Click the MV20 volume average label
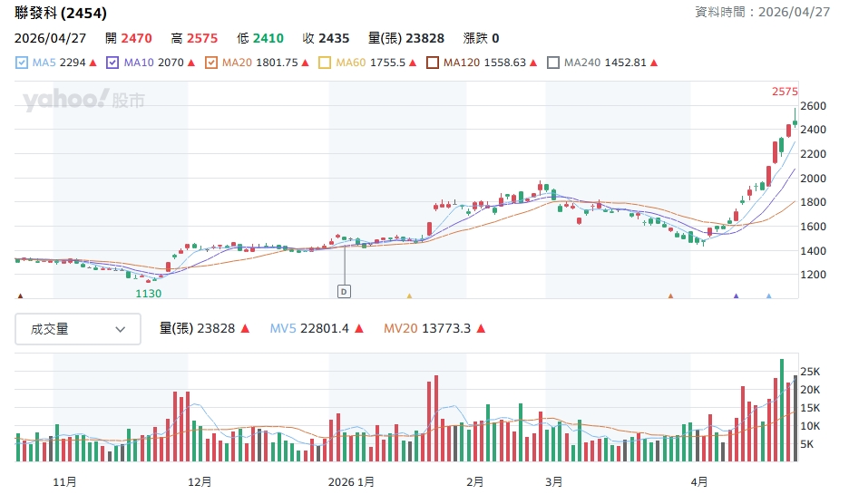Image resolution: width=849 pixels, height=504 pixels. pyautogui.click(x=400, y=329)
